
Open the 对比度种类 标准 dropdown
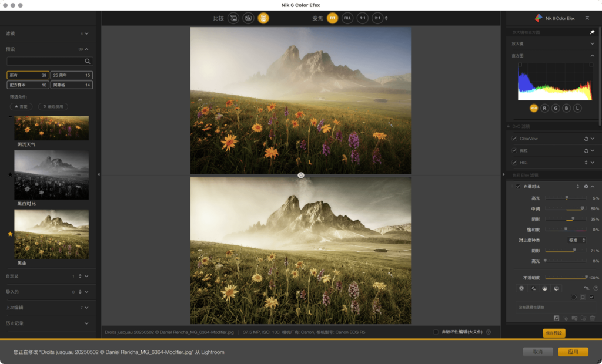577,240
